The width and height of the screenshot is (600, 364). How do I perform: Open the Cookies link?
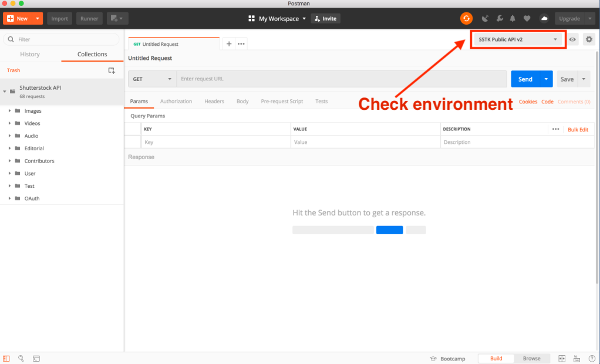(528, 102)
